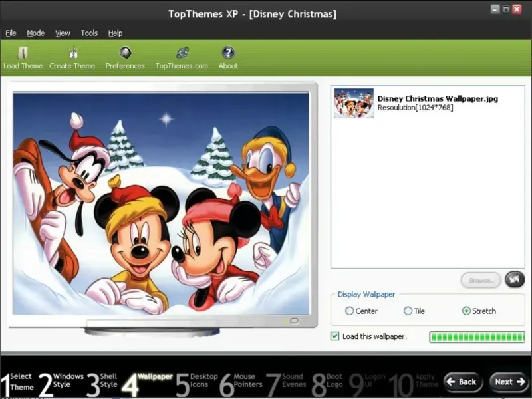Image resolution: width=532 pixels, height=399 pixels.
Task: Go to step 5 Desktop Icons
Action: click(x=197, y=384)
